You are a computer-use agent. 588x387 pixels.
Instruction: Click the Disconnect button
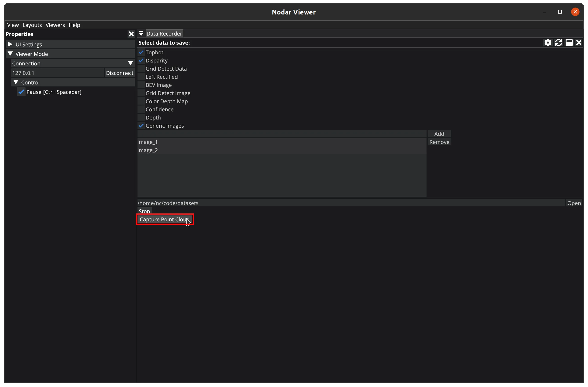(x=120, y=73)
